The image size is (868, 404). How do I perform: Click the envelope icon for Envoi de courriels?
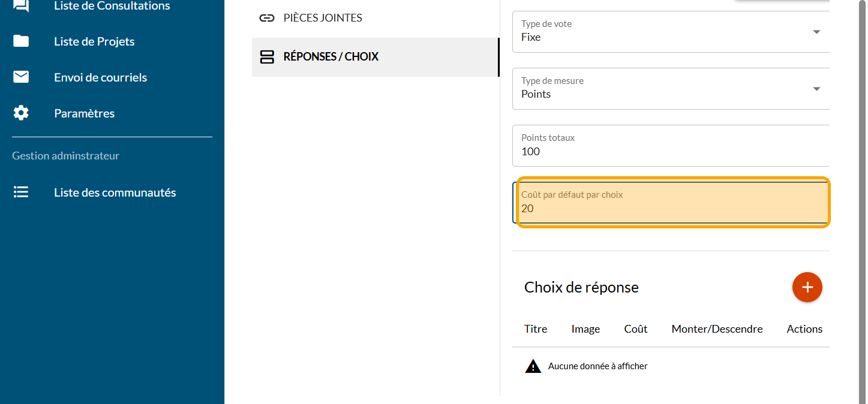[21, 77]
